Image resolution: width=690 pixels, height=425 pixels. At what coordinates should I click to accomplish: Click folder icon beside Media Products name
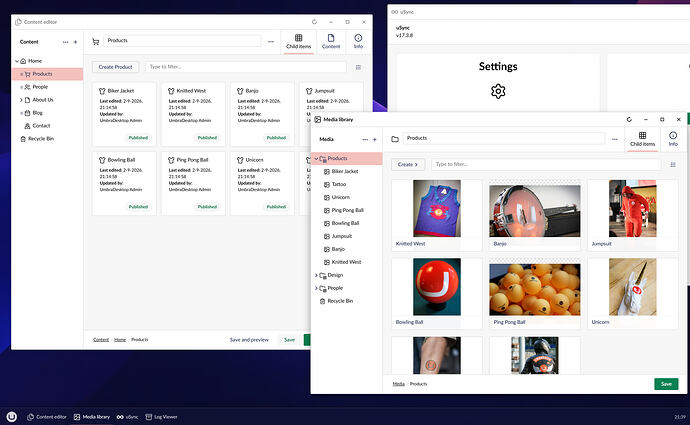pos(395,139)
